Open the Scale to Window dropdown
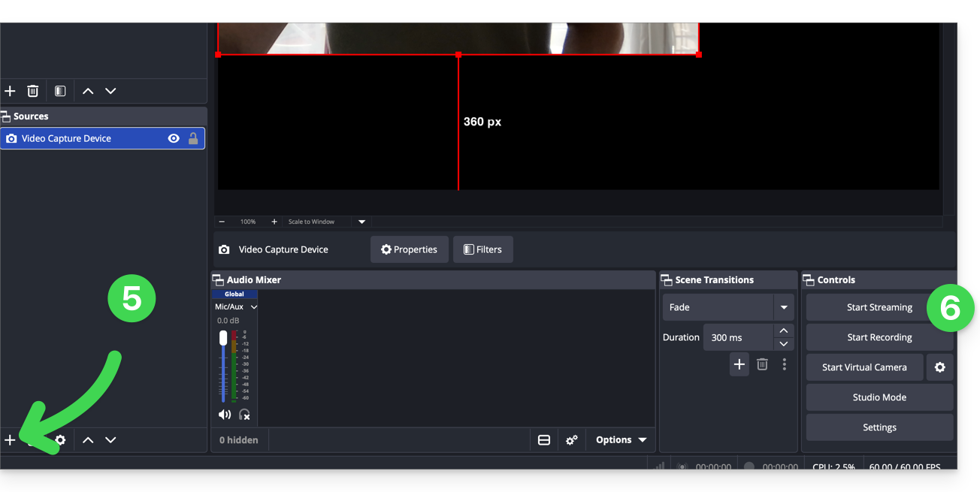Image resolution: width=980 pixels, height=492 pixels. pyautogui.click(x=361, y=222)
